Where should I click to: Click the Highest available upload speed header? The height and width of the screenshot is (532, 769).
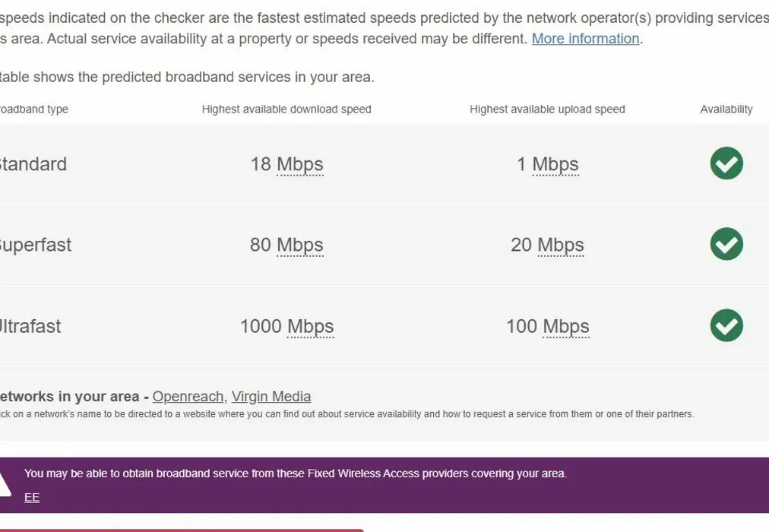(x=547, y=109)
